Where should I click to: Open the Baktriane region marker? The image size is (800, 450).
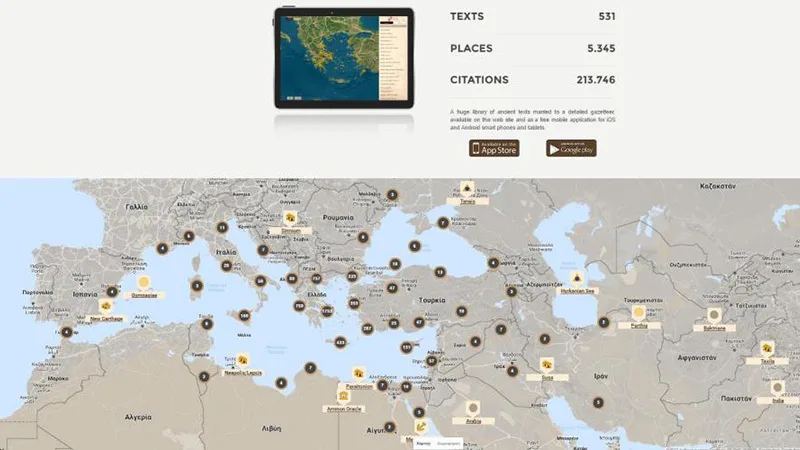point(714,315)
